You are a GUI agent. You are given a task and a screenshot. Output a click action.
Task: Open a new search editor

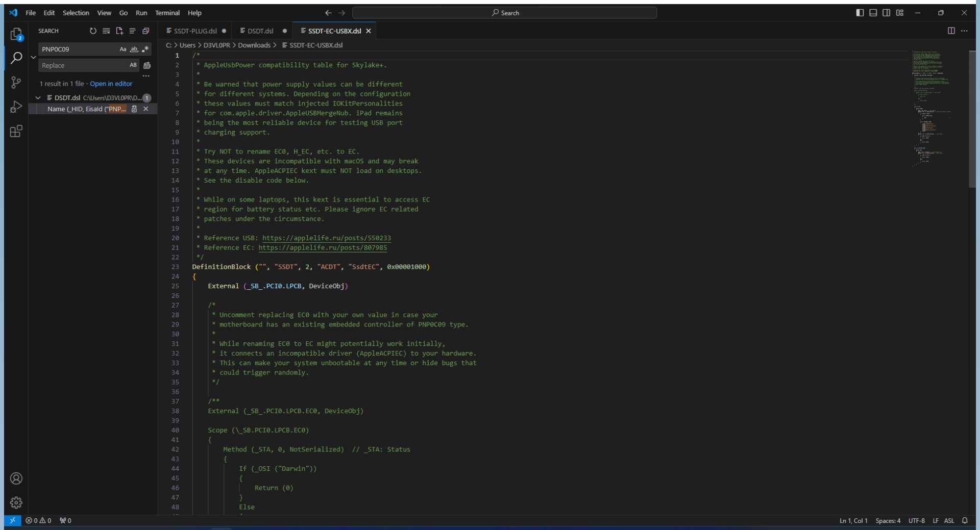pos(119,31)
